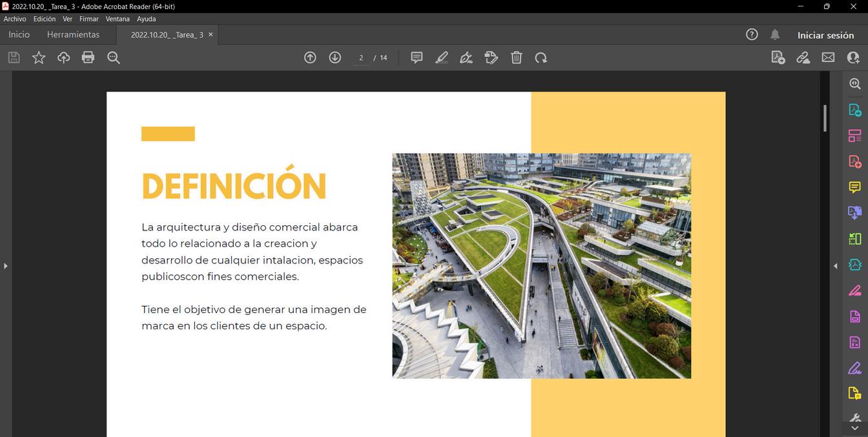Click the edit PDF pencil icon in toolbar
The height and width of the screenshot is (437, 868).
pyautogui.click(x=491, y=57)
